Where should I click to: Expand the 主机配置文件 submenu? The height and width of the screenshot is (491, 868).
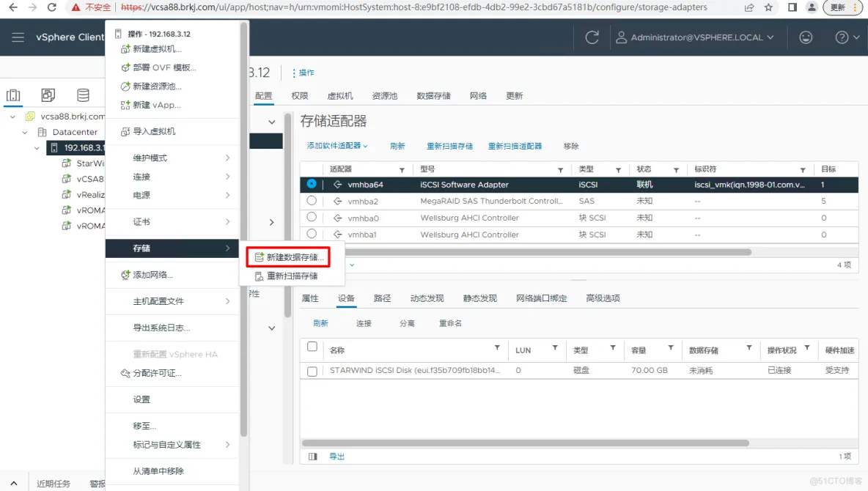[172, 301]
